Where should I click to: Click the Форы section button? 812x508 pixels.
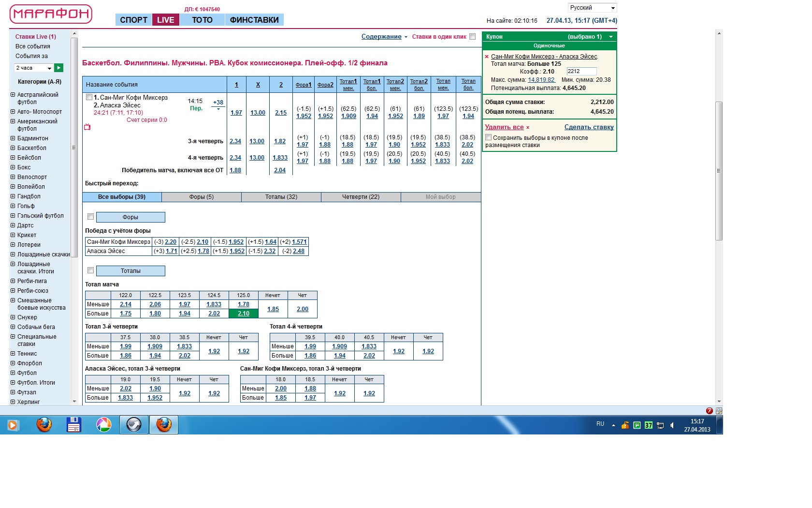tap(130, 217)
